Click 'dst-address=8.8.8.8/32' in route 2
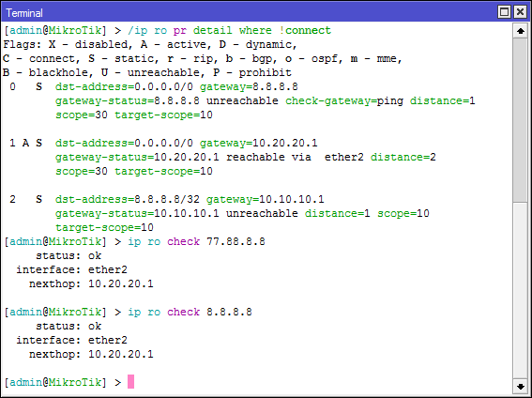This screenshot has width=532, height=398. pos(128,199)
